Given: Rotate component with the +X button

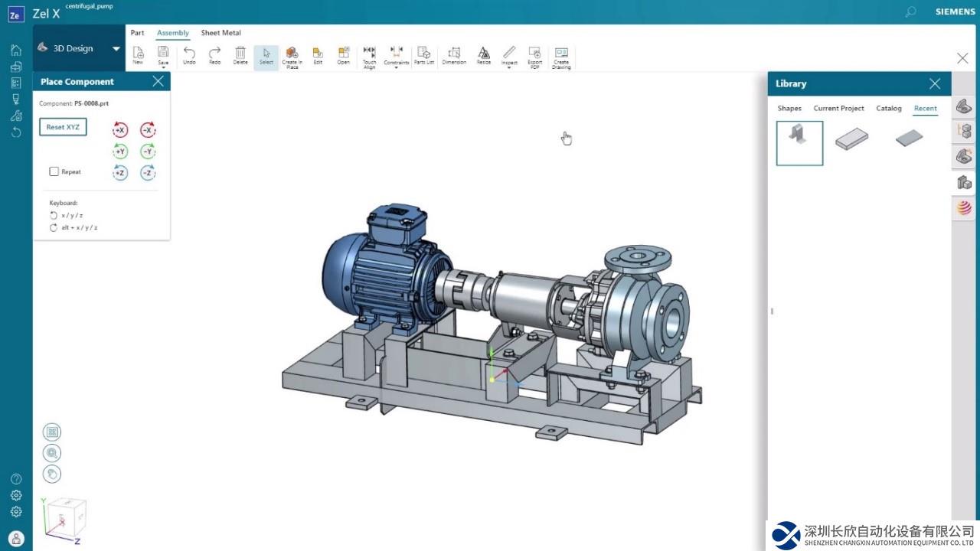Looking at the screenshot, I should (x=120, y=130).
